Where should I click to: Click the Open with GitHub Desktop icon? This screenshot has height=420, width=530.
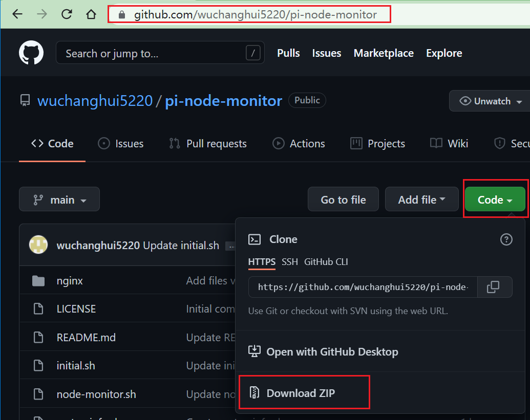[x=255, y=351]
